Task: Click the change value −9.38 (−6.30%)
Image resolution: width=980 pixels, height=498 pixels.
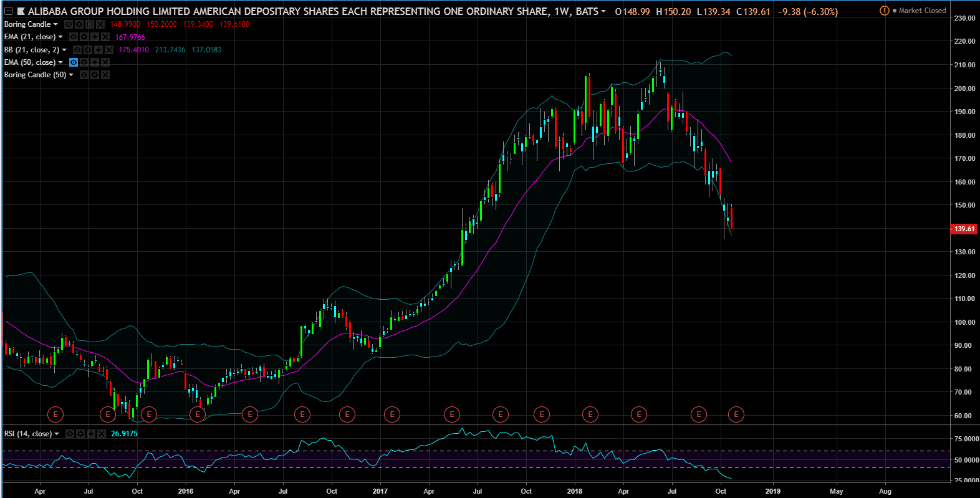Action: coord(808,11)
